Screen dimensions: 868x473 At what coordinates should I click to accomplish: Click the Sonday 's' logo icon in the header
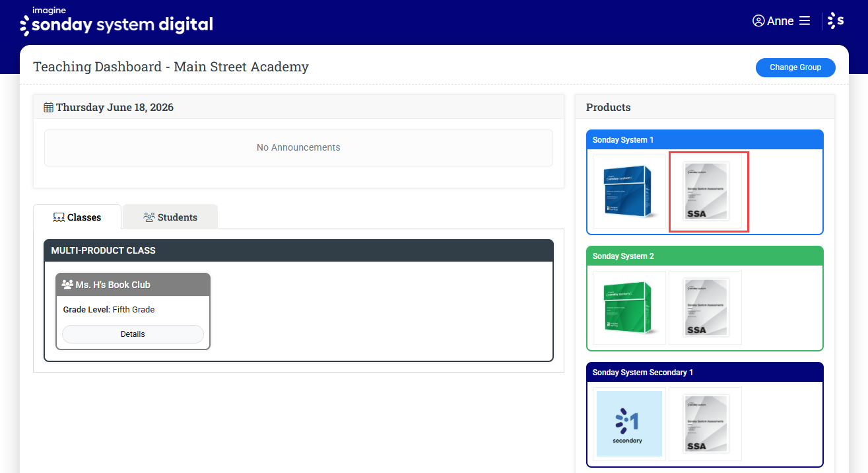(836, 20)
